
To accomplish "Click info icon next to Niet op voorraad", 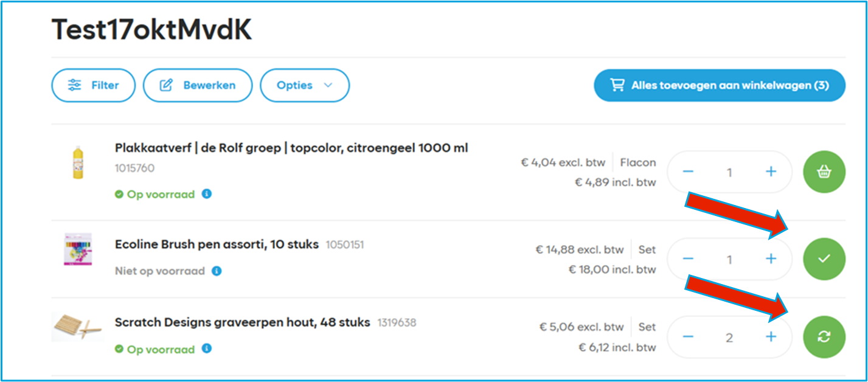I will pos(217,271).
